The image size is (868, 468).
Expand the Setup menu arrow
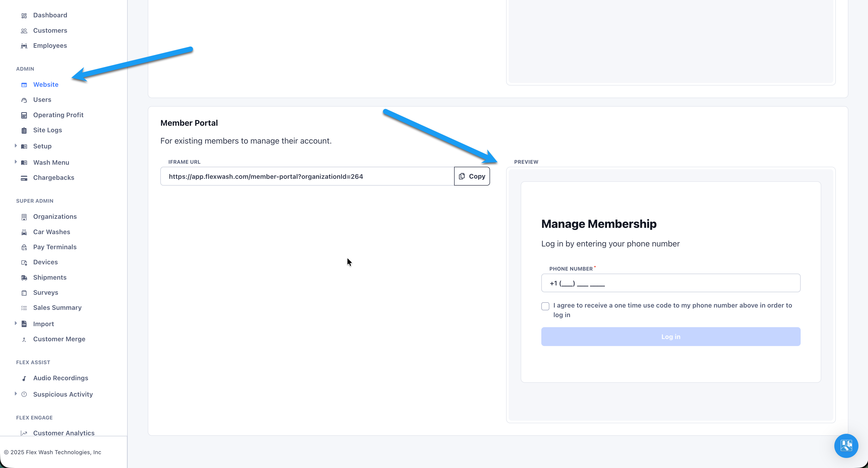pos(16,146)
